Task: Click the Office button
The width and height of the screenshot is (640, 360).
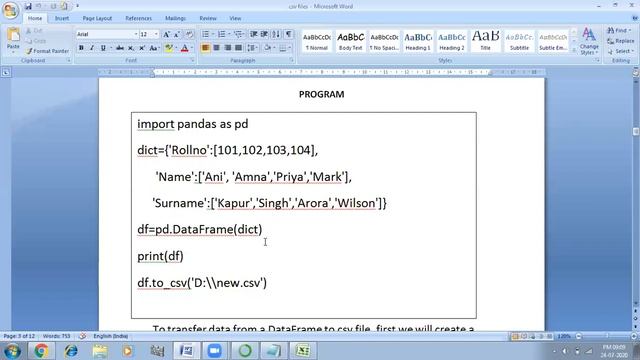Action: coord(10,10)
